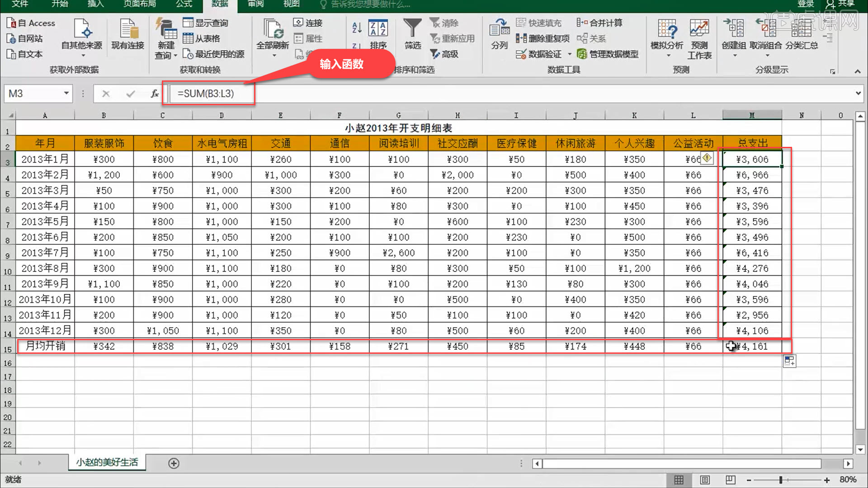Open 高级 advanced filter
This screenshot has width=868, height=488.
point(444,54)
